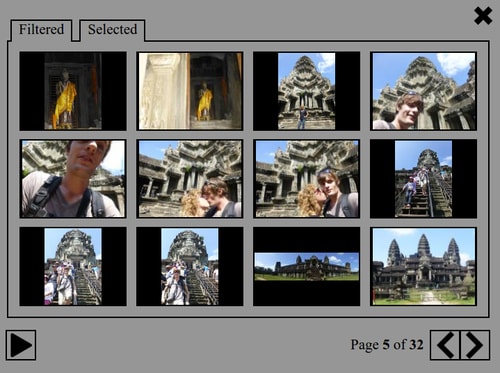Select the wide panorama temple photo

pyautogui.click(x=306, y=266)
